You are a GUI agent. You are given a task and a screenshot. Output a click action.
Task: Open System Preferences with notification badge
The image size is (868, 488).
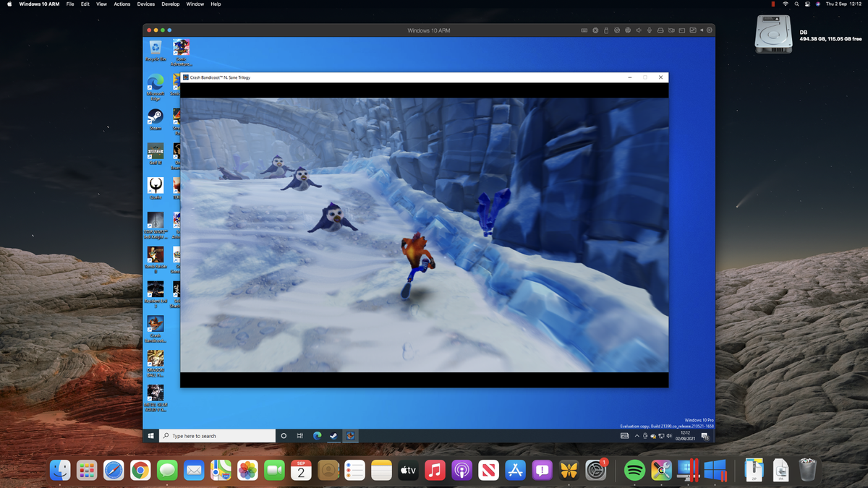pyautogui.click(x=595, y=471)
